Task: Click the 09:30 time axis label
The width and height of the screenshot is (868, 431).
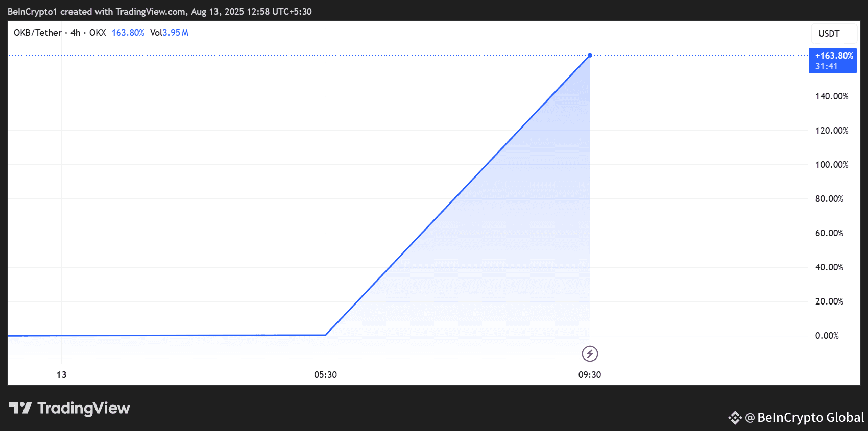Action: pyautogui.click(x=590, y=375)
